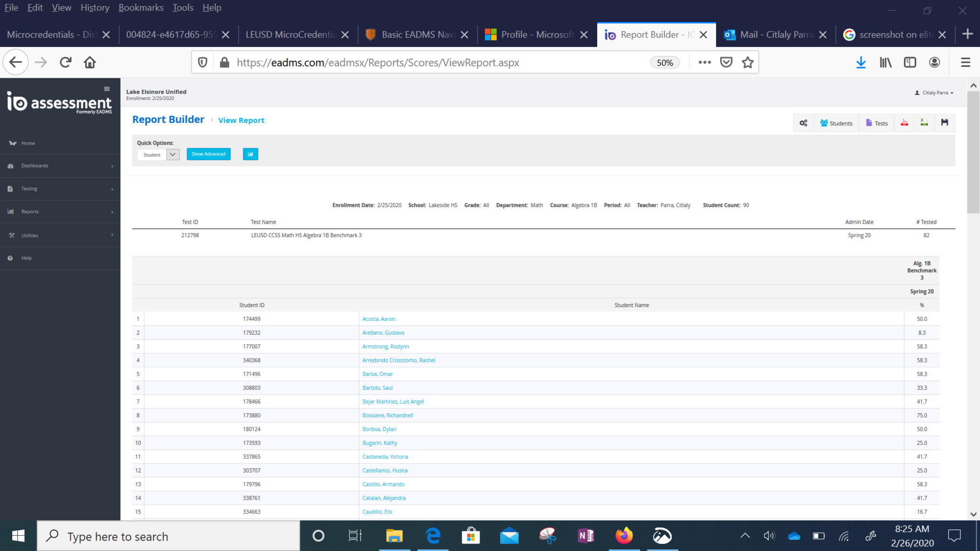Export report to Excel
Image resolution: width=980 pixels, height=551 pixels.
tap(924, 123)
